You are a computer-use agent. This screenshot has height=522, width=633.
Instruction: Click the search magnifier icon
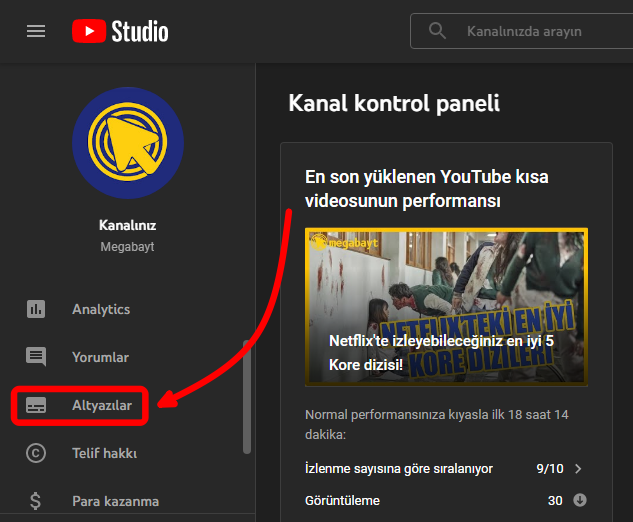(437, 31)
